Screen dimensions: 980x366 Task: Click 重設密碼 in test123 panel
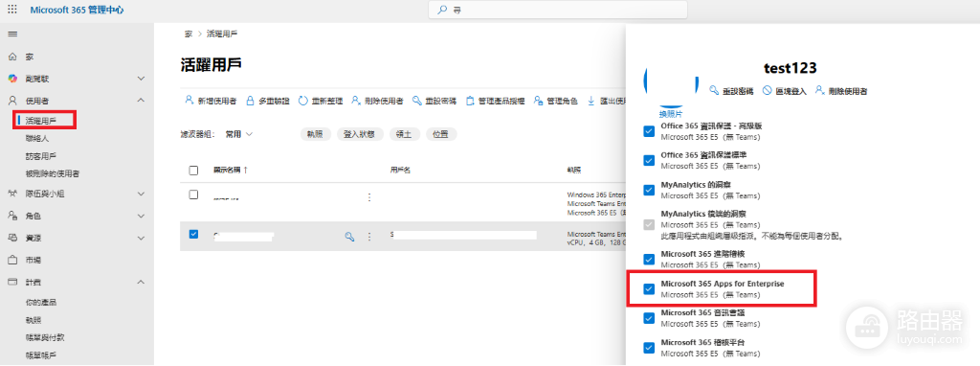(732, 91)
